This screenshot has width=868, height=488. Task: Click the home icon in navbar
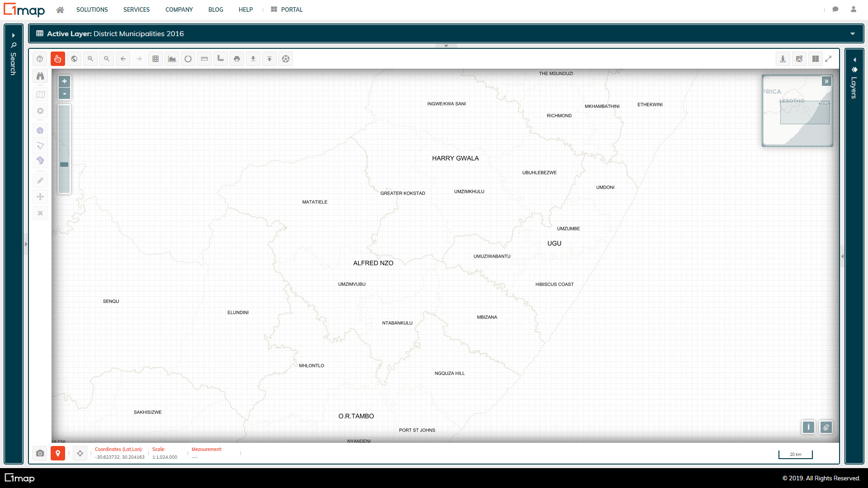coord(60,9)
